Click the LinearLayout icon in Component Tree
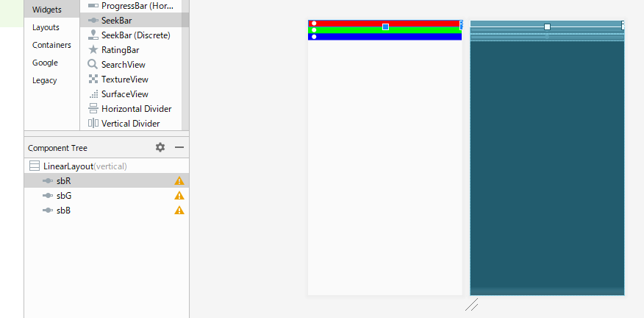Image resolution: width=644 pixels, height=318 pixels. point(35,166)
